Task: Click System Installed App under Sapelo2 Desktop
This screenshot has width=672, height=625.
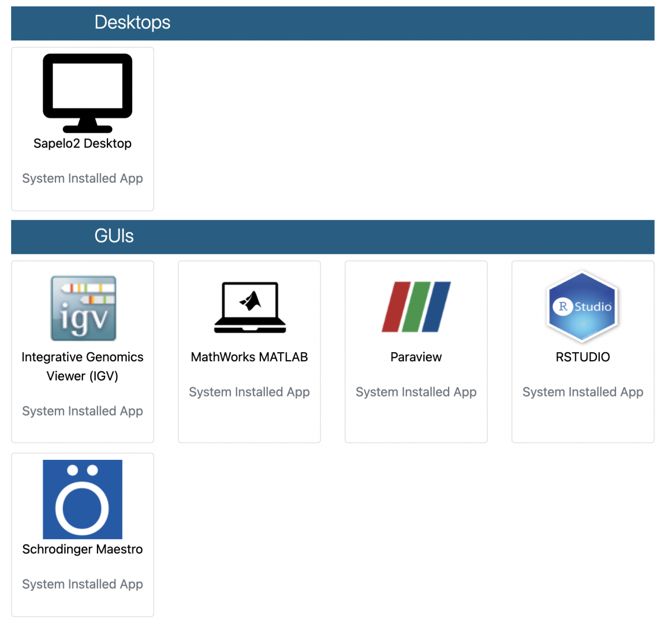Action: pyautogui.click(x=82, y=178)
